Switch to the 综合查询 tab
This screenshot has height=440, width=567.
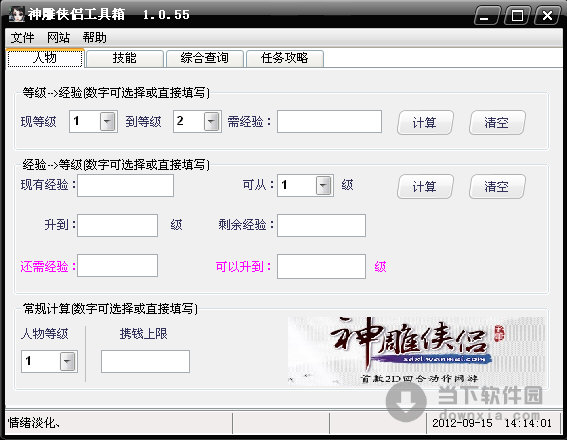point(205,58)
